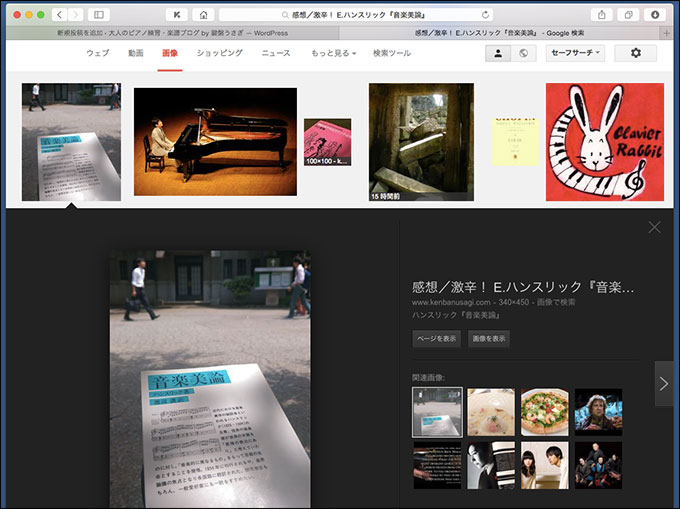Click the ハンスリック『音楽美論』 caption
Screen dimensions: 680x509
(x=456, y=315)
